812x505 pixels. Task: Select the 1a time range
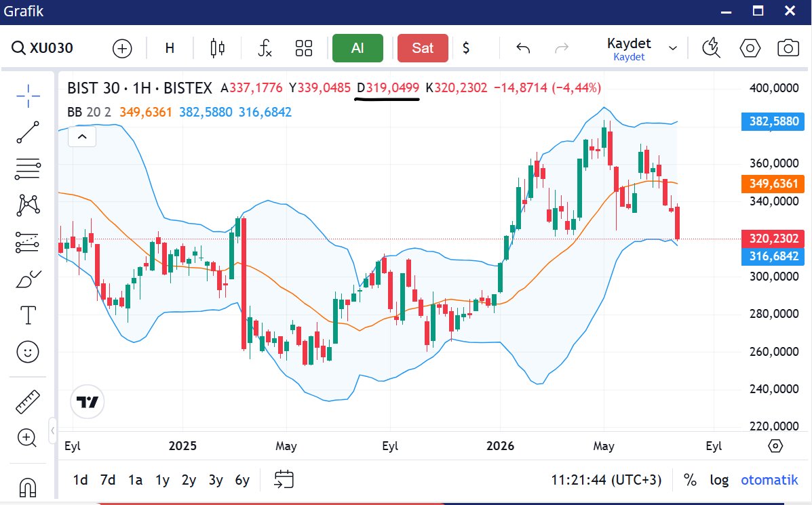pyautogui.click(x=135, y=480)
